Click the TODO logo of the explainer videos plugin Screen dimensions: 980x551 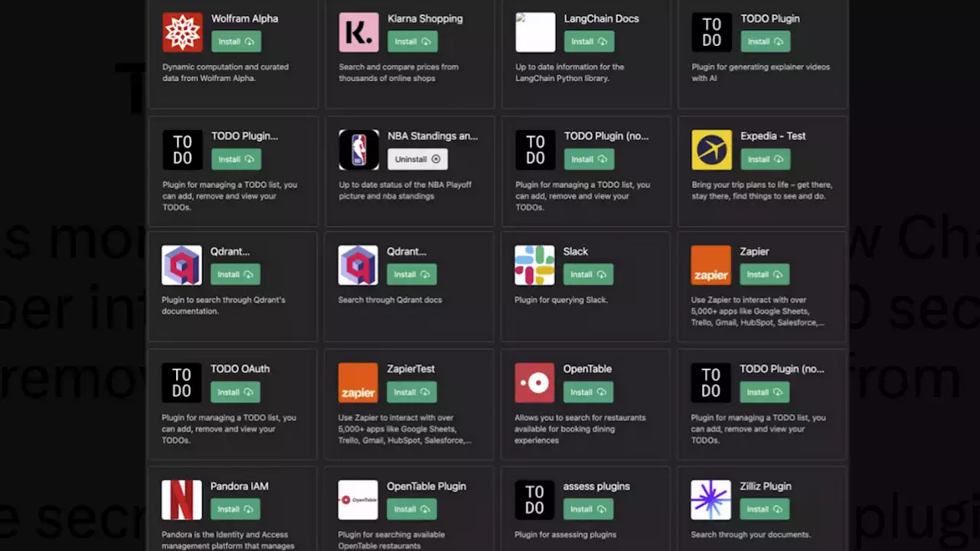click(712, 32)
